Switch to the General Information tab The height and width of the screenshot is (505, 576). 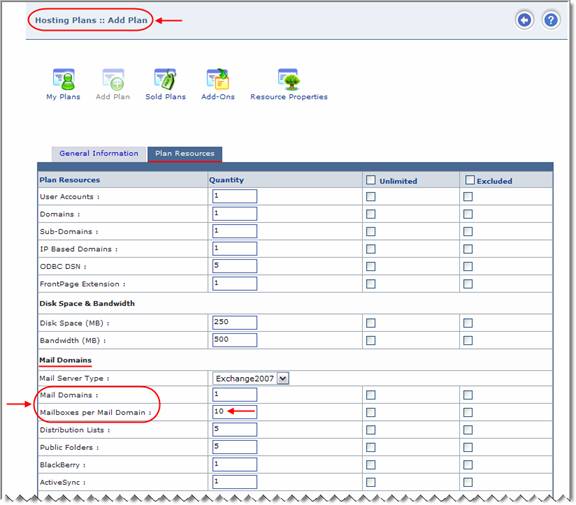point(99,154)
